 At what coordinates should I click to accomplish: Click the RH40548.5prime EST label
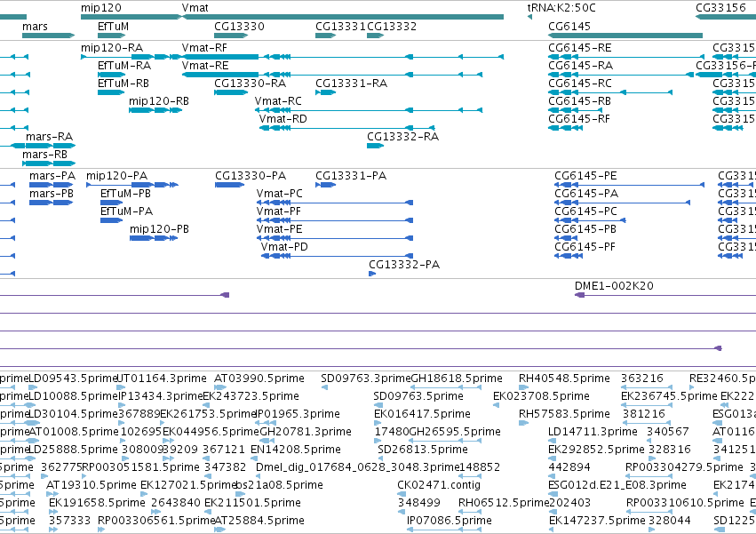564,379
